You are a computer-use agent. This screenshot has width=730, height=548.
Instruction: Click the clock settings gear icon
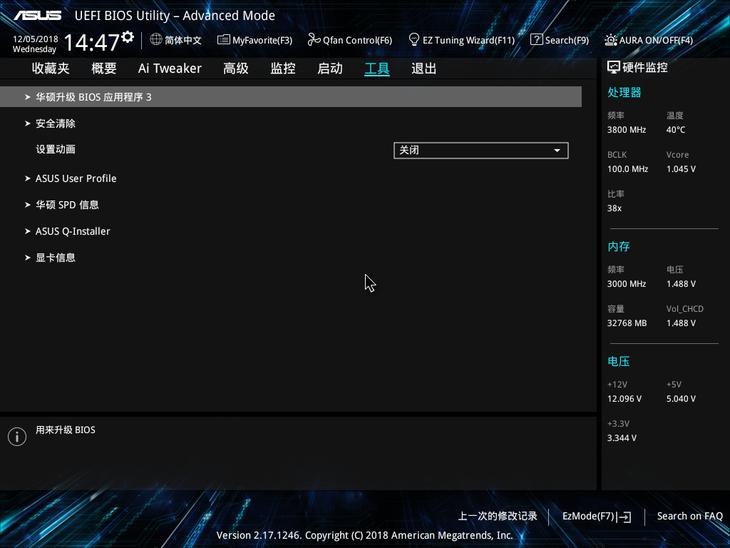128,37
